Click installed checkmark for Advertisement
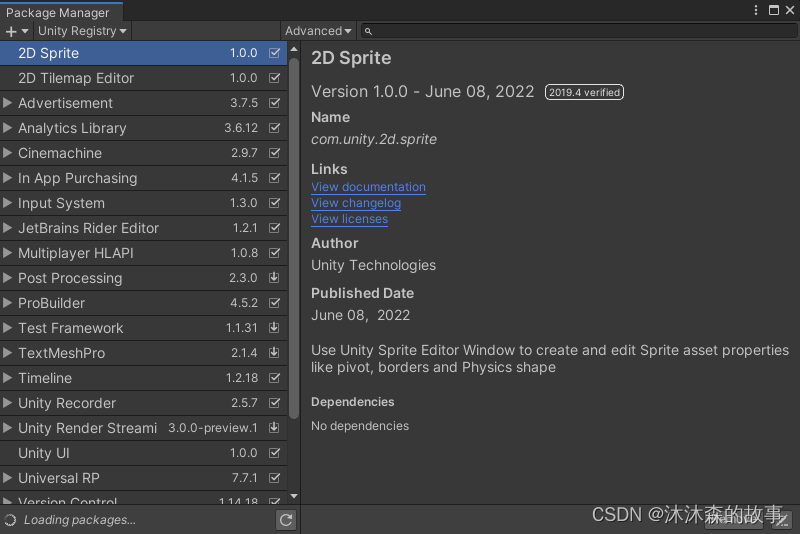Screen dimensions: 800x534 [274, 103]
